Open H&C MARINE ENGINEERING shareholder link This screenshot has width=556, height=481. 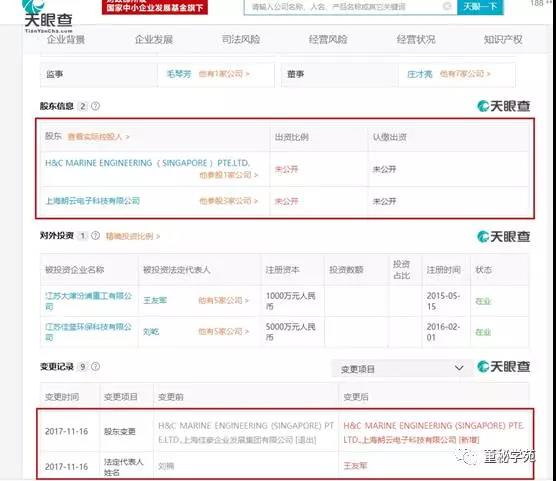pyautogui.click(x=148, y=163)
